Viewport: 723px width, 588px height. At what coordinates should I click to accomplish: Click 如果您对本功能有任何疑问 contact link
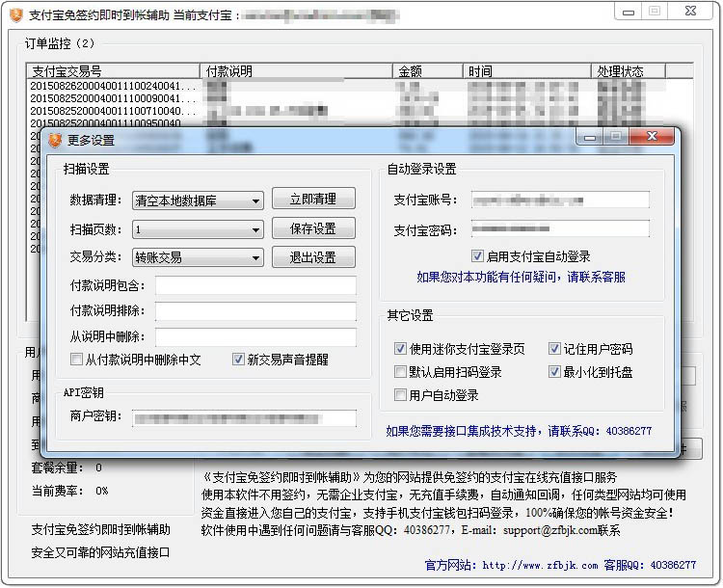click(521, 278)
